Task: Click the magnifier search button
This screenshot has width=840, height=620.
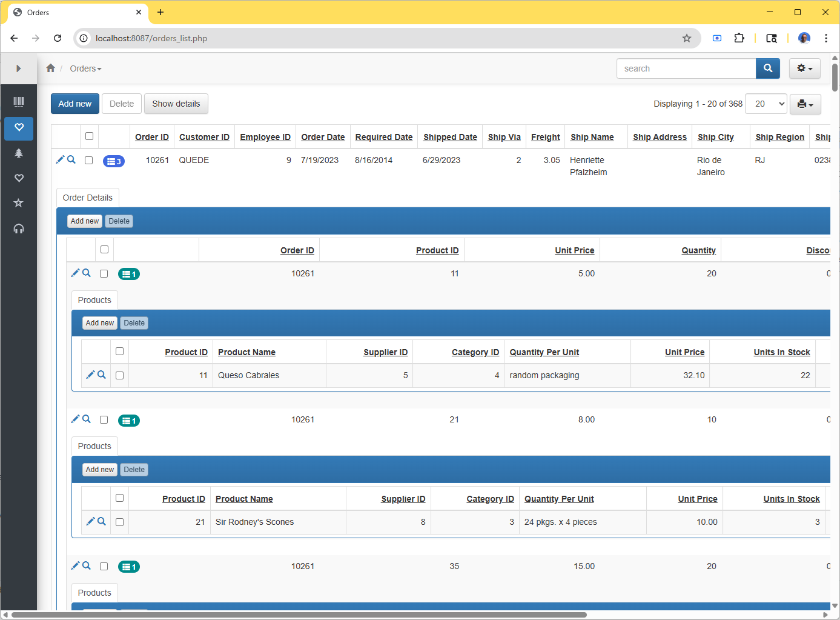Action: 767,68
